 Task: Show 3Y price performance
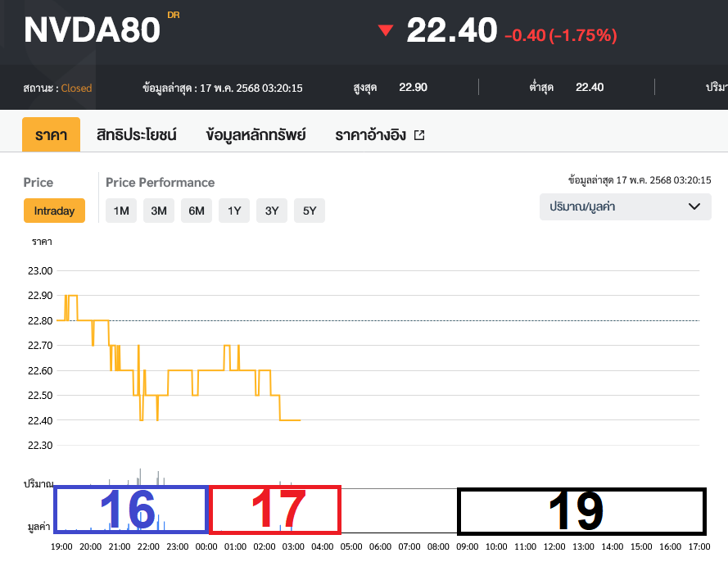tap(272, 211)
